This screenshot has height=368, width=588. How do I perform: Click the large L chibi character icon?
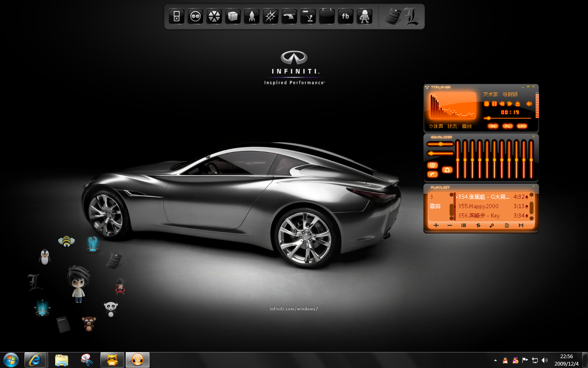click(x=78, y=284)
